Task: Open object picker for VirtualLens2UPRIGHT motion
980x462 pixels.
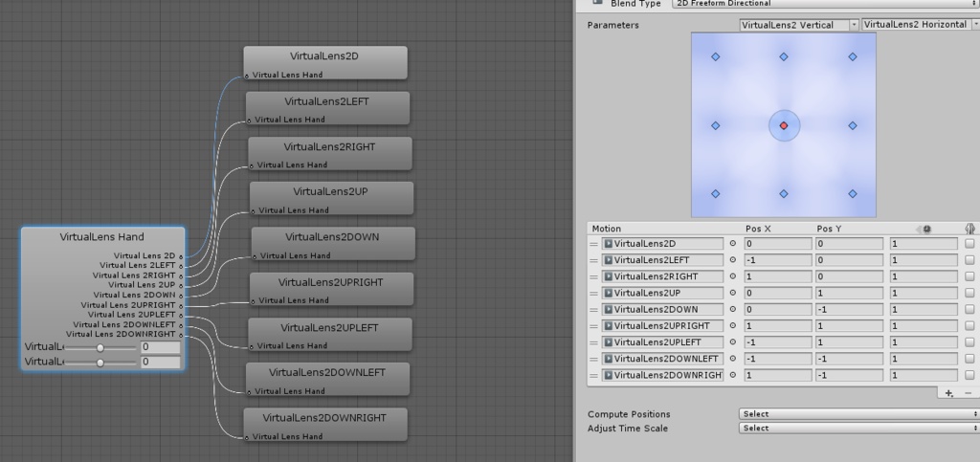Action: 732,326
